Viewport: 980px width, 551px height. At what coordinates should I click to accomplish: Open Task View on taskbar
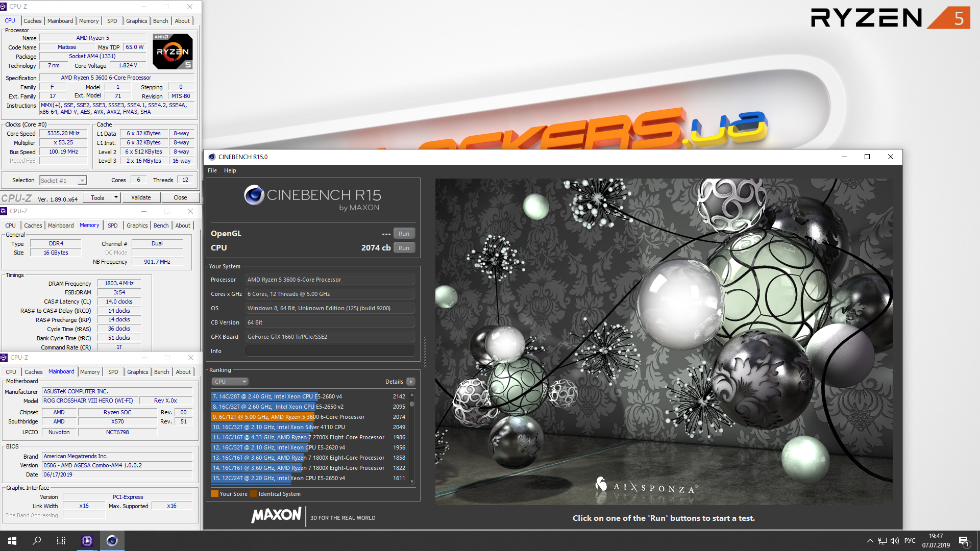tap(61, 541)
